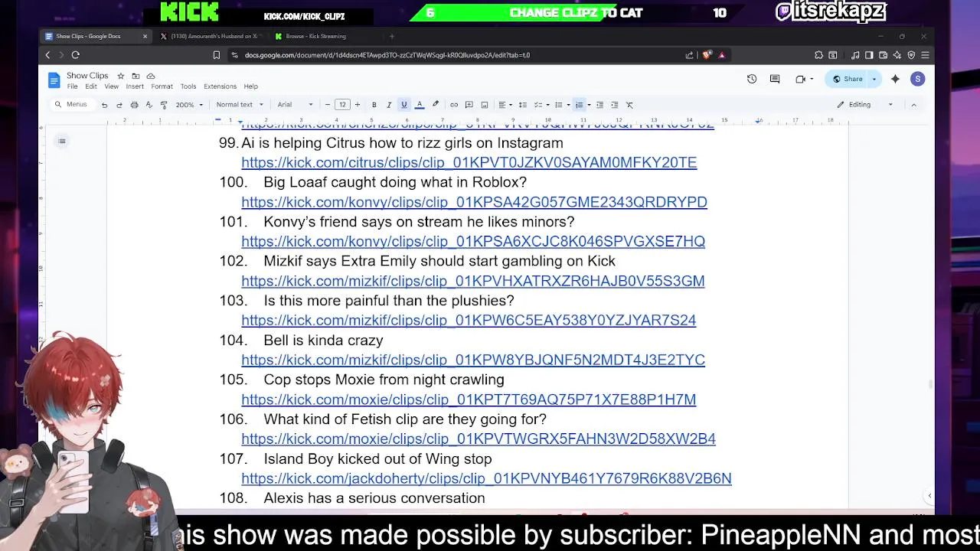Decrease font size with minus button

coord(328,105)
